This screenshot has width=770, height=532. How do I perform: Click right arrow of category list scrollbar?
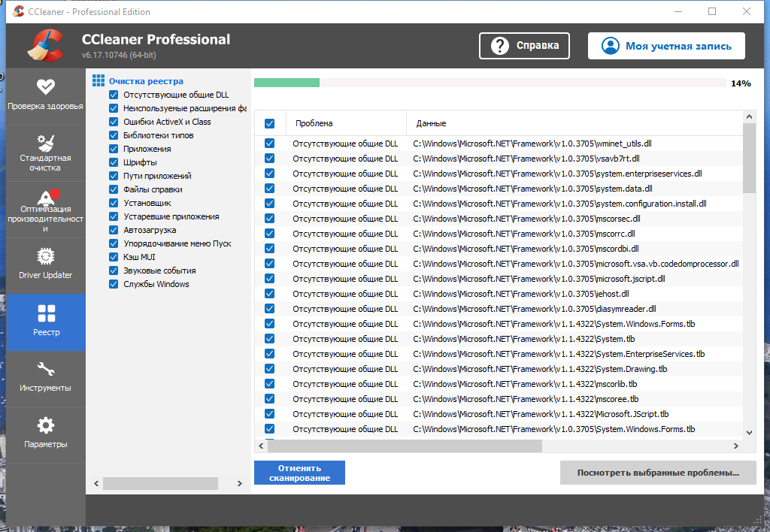click(240, 483)
